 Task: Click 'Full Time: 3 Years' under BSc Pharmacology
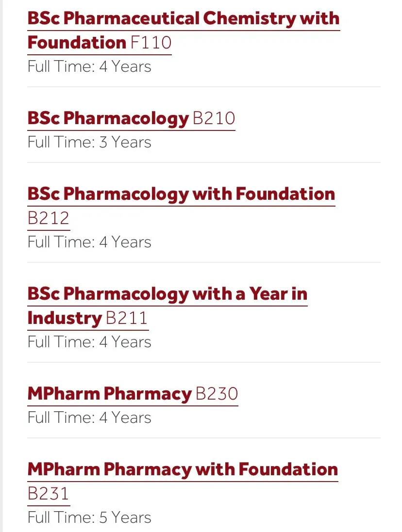click(x=89, y=142)
